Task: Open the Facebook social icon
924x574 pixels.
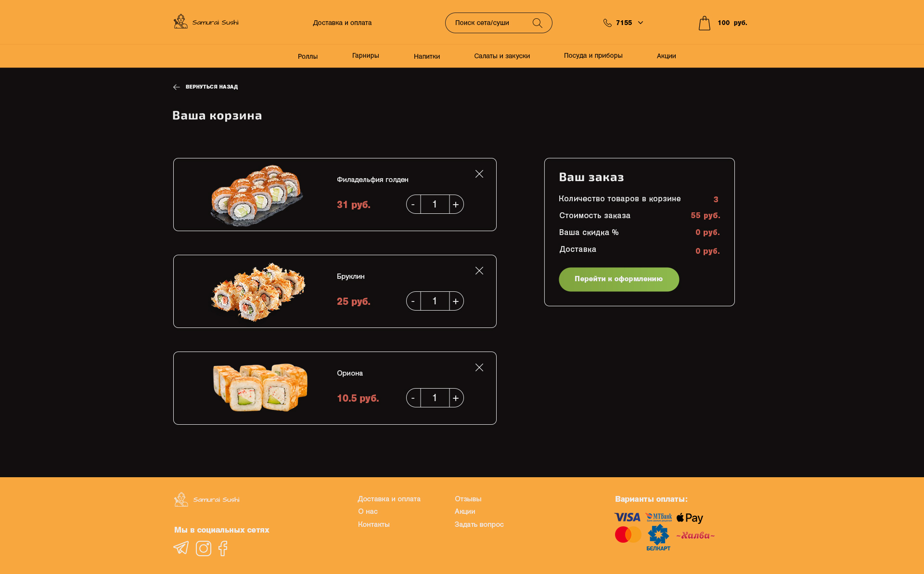Action: coord(223,548)
